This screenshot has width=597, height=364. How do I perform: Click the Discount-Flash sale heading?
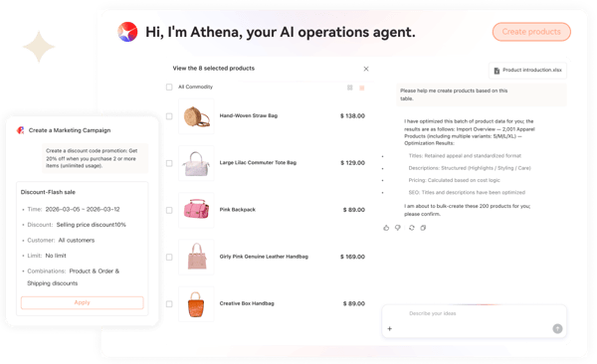tap(48, 192)
